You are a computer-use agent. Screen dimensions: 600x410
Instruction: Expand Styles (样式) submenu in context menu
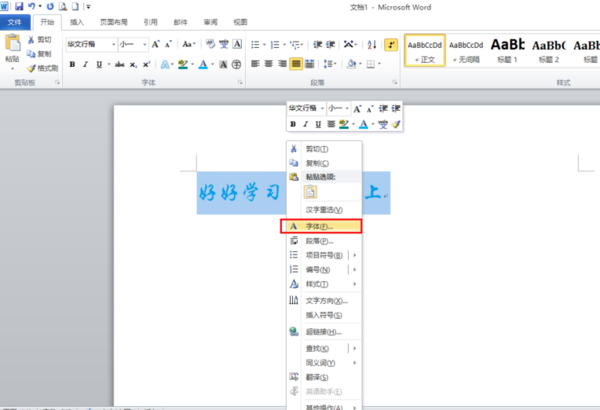(324, 284)
